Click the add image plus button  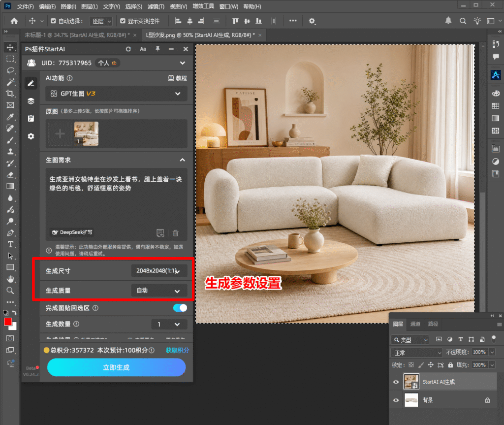(60, 133)
